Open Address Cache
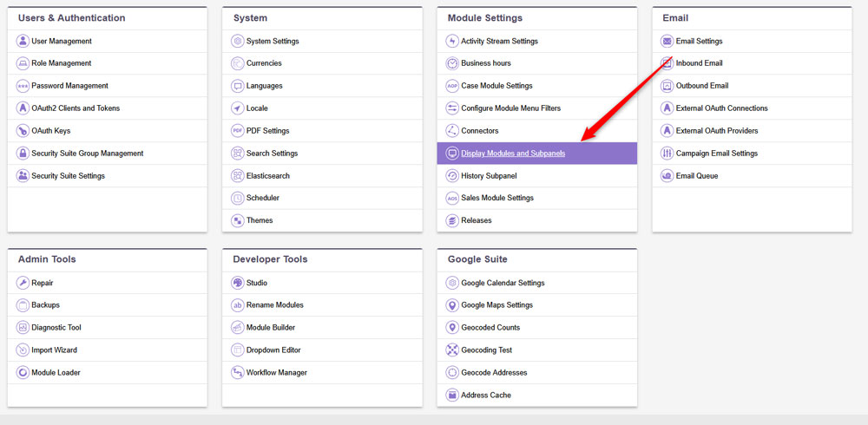The image size is (868, 425). coord(486,396)
